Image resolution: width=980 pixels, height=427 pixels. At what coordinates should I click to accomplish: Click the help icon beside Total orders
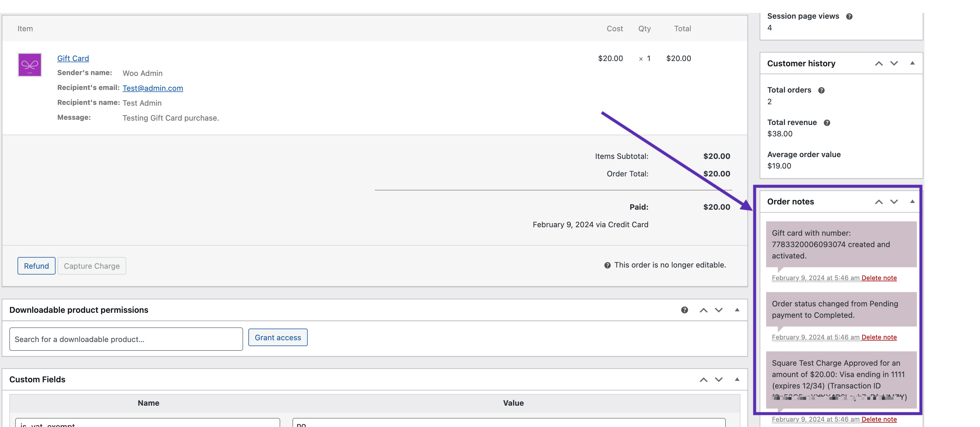tap(822, 90)
